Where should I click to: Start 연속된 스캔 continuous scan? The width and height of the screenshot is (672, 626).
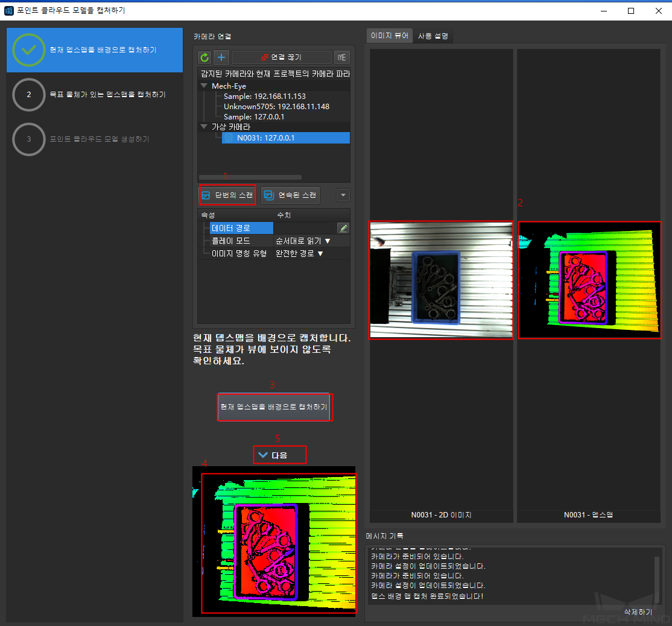(290, 195)
